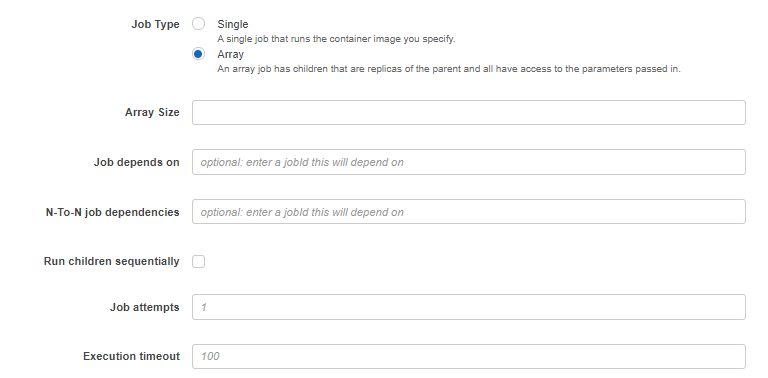The image size is (768, 378).
Task: Click the 'N-To-N job dependencies' label
Action: (113, 213)
